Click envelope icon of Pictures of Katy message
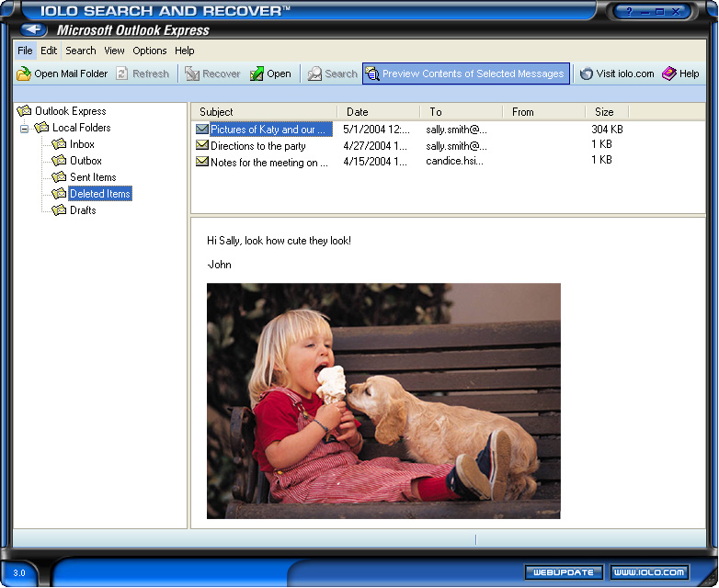 click(x=201, y=130)
